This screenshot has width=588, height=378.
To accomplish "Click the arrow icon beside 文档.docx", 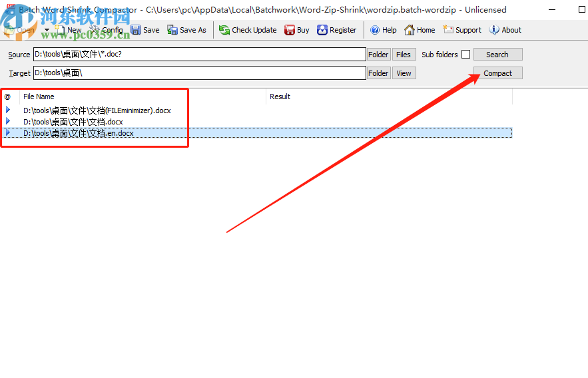I will [x=8, y=121].
